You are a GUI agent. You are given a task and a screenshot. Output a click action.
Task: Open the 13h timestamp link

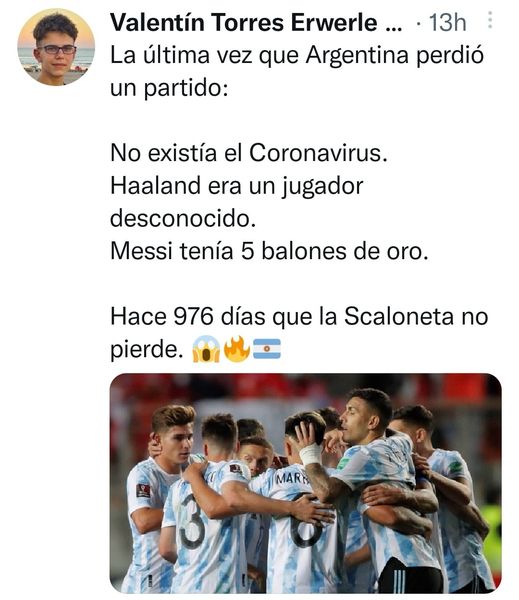click(447, 23)
